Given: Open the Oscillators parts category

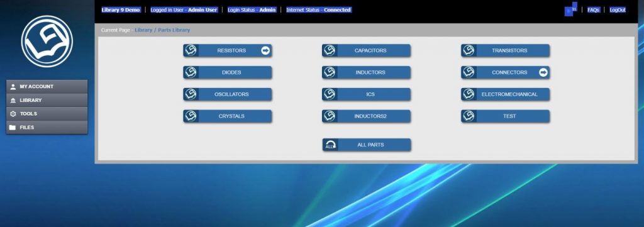Looking at the screenshot, I should [x=228, y=94].
